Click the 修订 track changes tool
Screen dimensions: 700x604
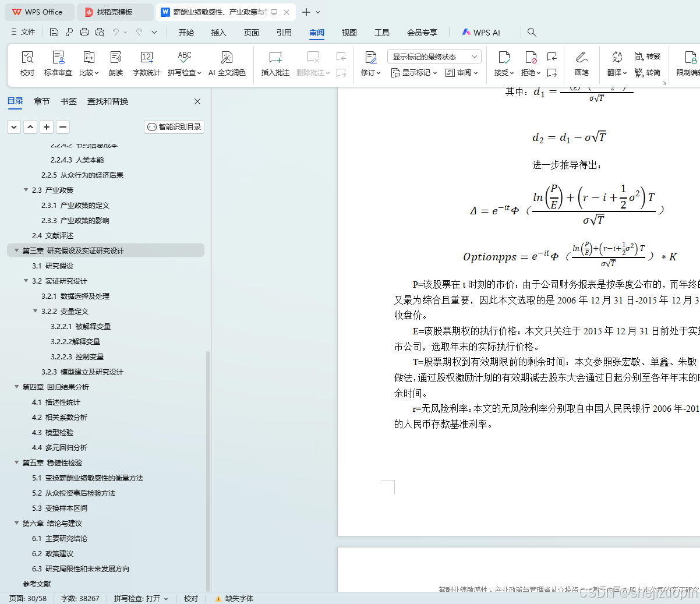pyautogui.click(x=370, y=63)
